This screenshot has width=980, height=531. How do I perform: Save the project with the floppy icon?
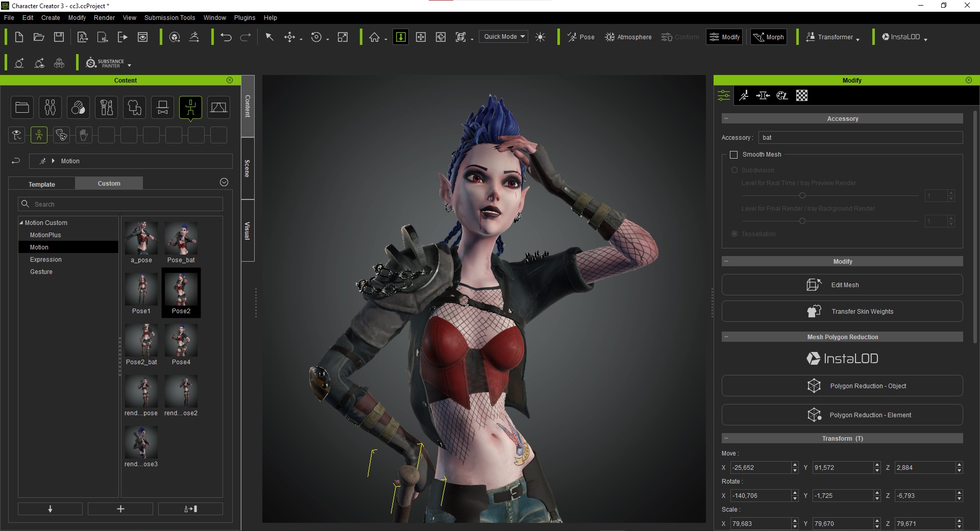coord(59,37)
